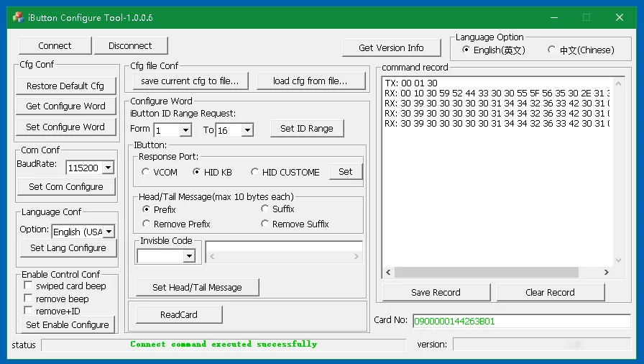Click Set button for Response Port

(346, 172)
